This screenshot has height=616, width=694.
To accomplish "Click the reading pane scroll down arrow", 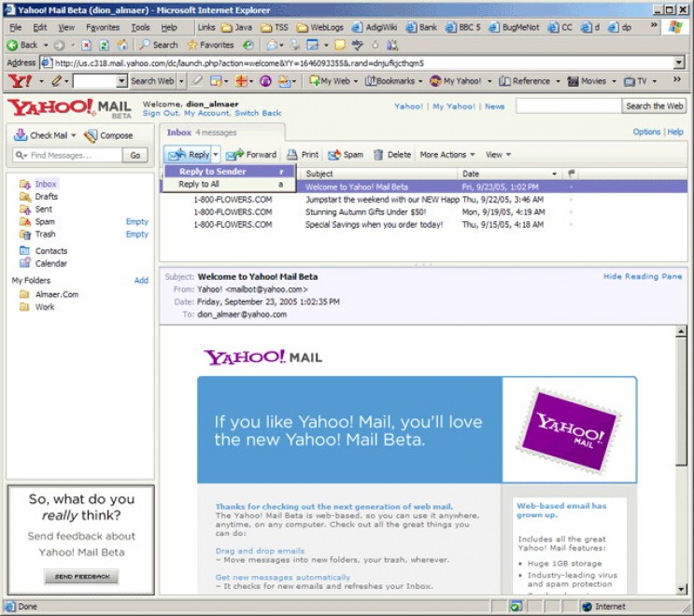I will pos(681,589).
